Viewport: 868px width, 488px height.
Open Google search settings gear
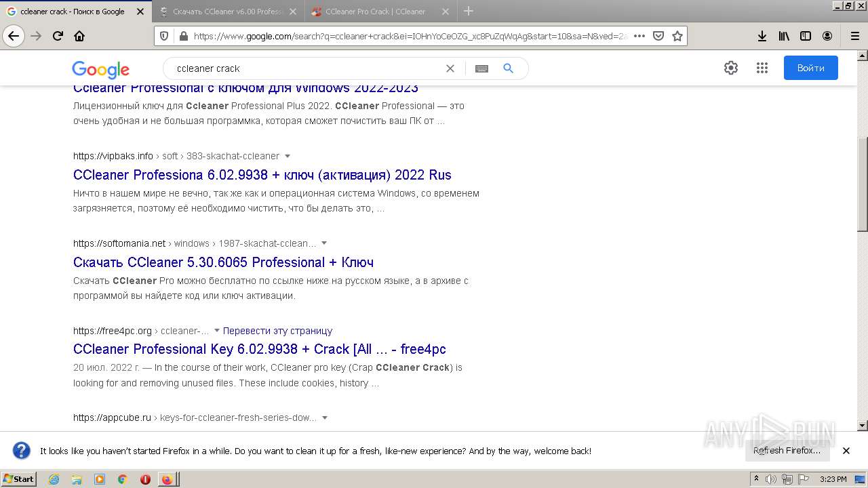click(x=730, y=68)
